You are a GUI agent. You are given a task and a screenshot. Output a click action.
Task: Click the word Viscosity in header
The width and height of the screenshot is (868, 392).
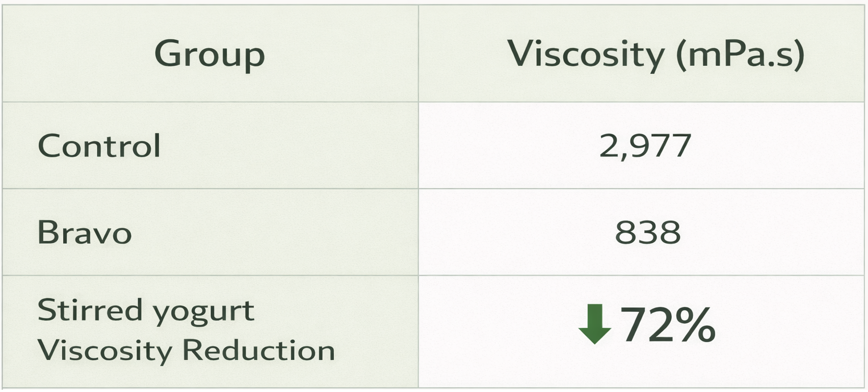pos(586,55)
